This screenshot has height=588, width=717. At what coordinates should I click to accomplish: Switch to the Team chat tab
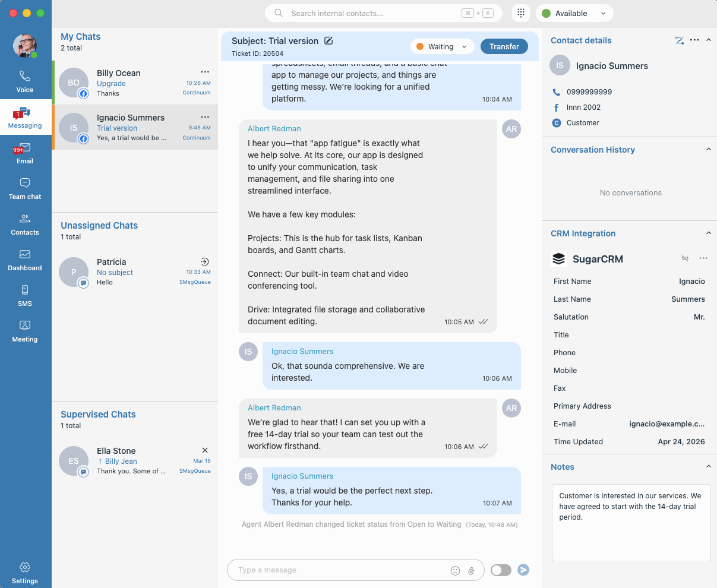point(25,189)
